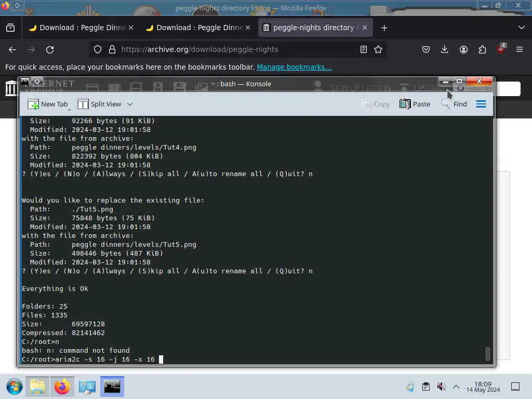Click the show desktop button
The height and width of the screenshot is (399, 532).
pyautogui.click(x=515, y=387)
